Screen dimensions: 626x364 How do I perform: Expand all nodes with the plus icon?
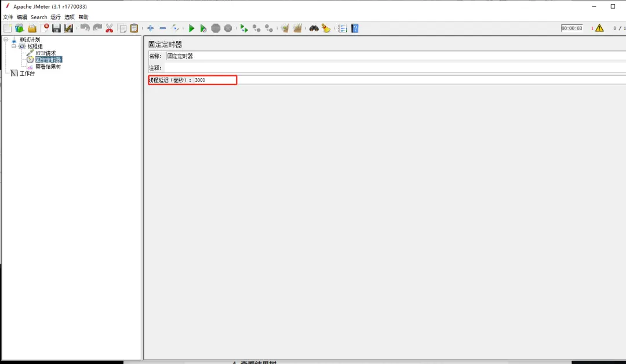point(150,28)
